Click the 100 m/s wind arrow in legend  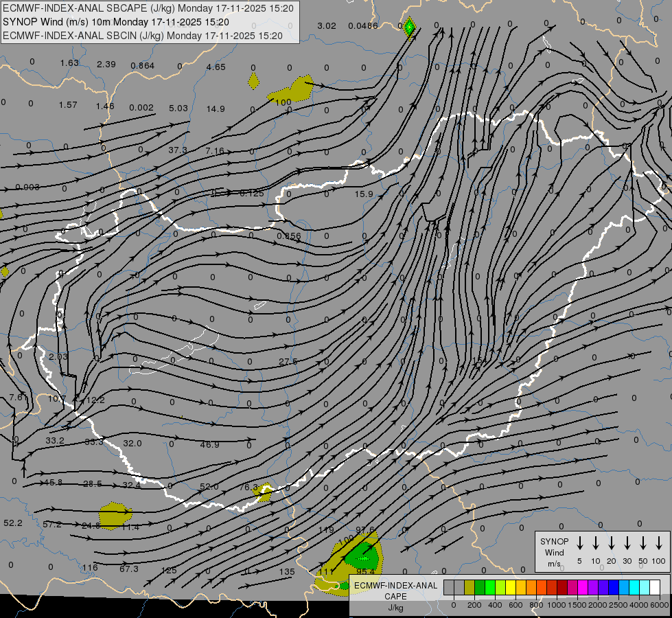(x=659, y=543)
